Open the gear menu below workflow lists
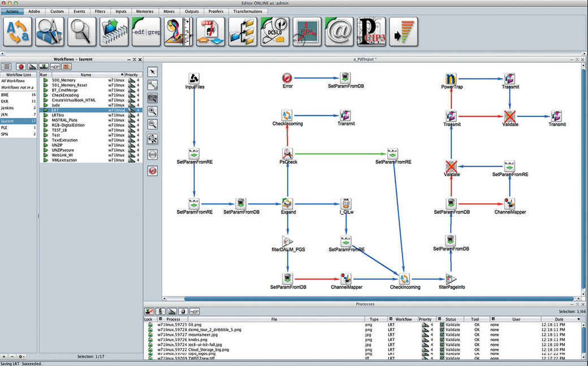Viewport: 588px width, 366px height. pos(21,356)
